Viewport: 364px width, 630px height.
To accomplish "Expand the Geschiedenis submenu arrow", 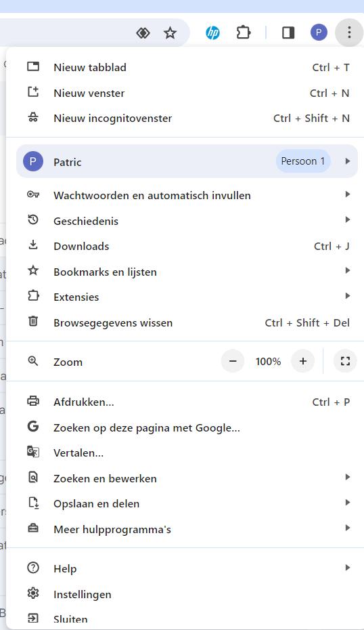I will pyautogui.click(x=348, y=219).
